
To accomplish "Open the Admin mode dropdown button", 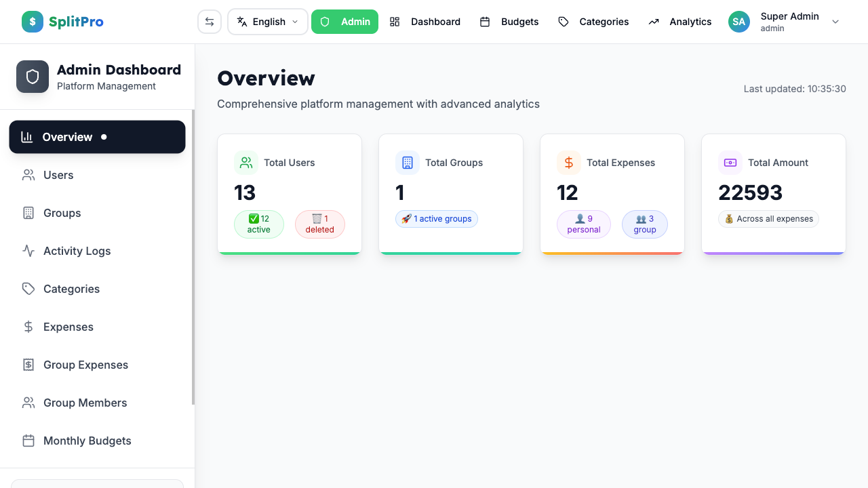I will tap(344, 21).
